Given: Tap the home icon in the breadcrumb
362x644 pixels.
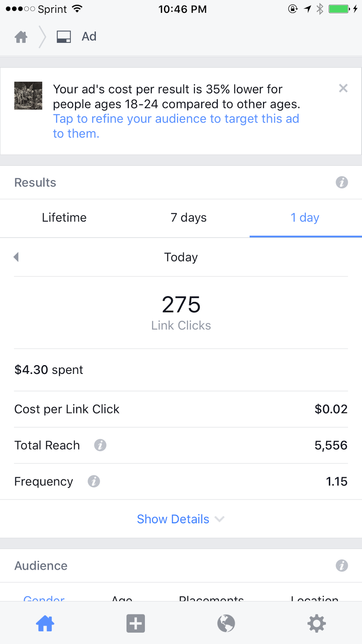Looking at the screenshot, I should 21,37.
